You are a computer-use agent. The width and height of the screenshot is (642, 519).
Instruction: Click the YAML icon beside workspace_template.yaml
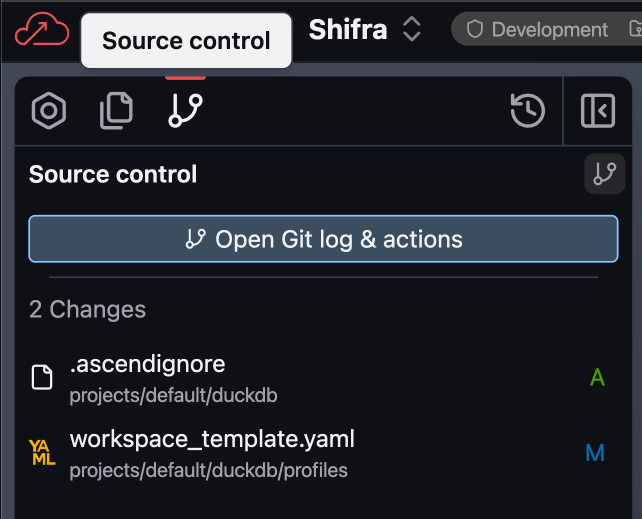(42, 453)
